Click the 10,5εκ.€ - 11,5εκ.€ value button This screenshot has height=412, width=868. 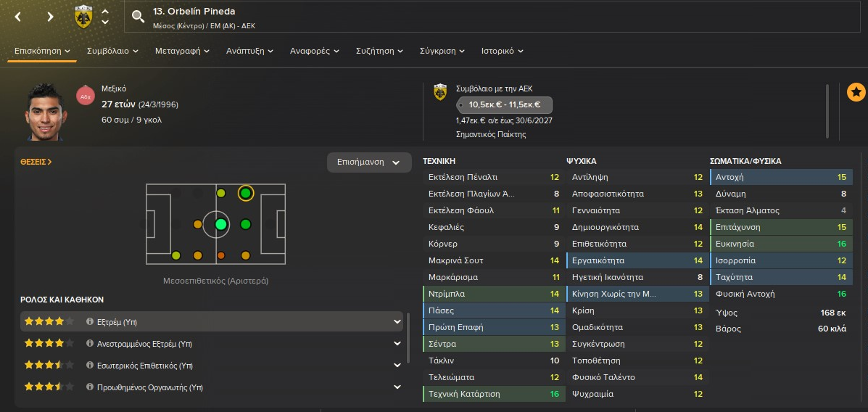(504, 105)
